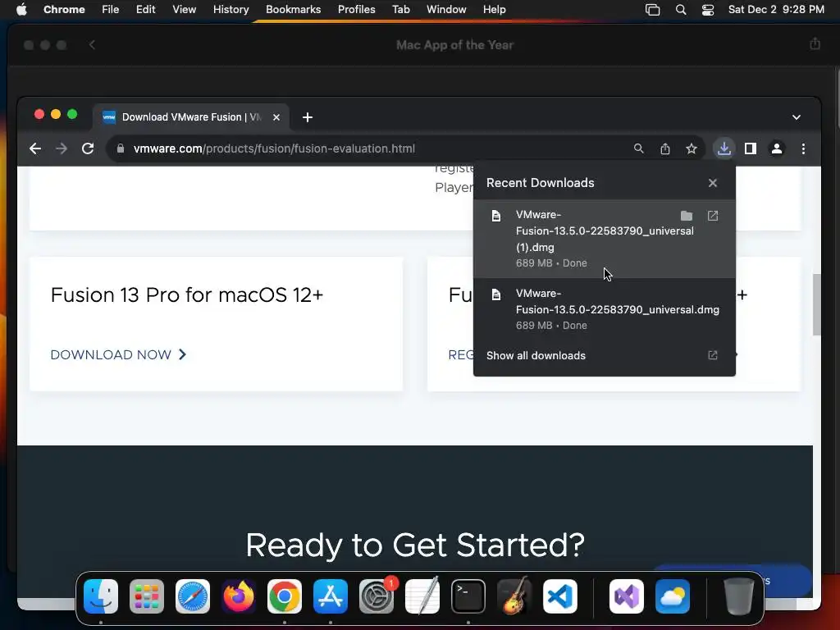Click the site lock icon in address bar
This screenshot has width=840, height=630.
pyautogui.click(x=121, y=148)
